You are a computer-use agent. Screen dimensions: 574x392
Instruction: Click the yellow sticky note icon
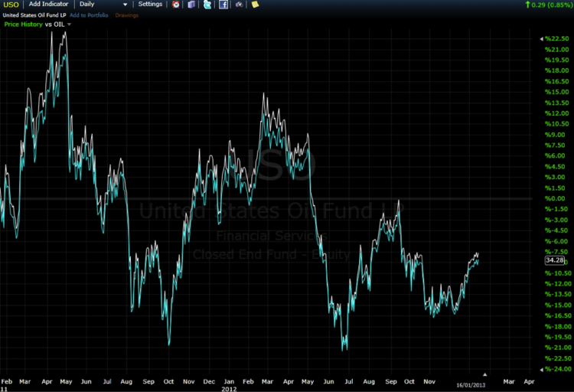(x=255, y=5)
